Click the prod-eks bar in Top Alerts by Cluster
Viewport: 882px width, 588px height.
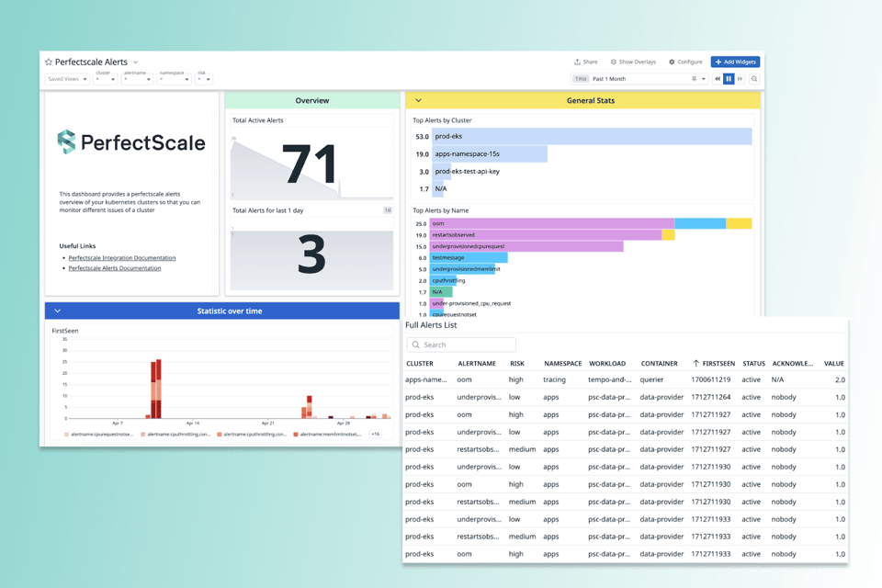(x=592, y=136)
